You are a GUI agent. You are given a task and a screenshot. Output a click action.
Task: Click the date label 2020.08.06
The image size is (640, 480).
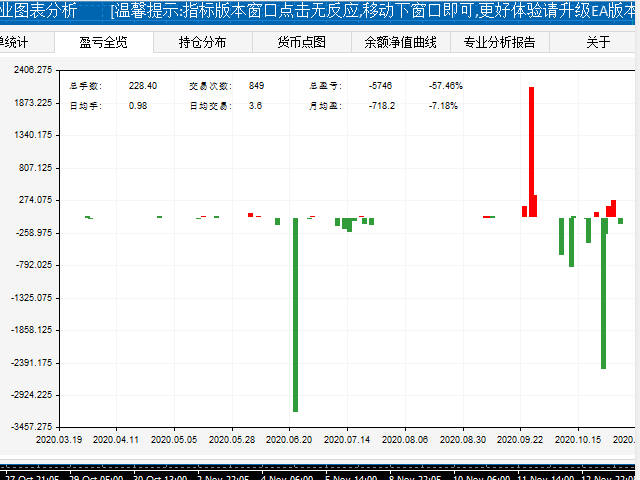(x=405, y=440)
